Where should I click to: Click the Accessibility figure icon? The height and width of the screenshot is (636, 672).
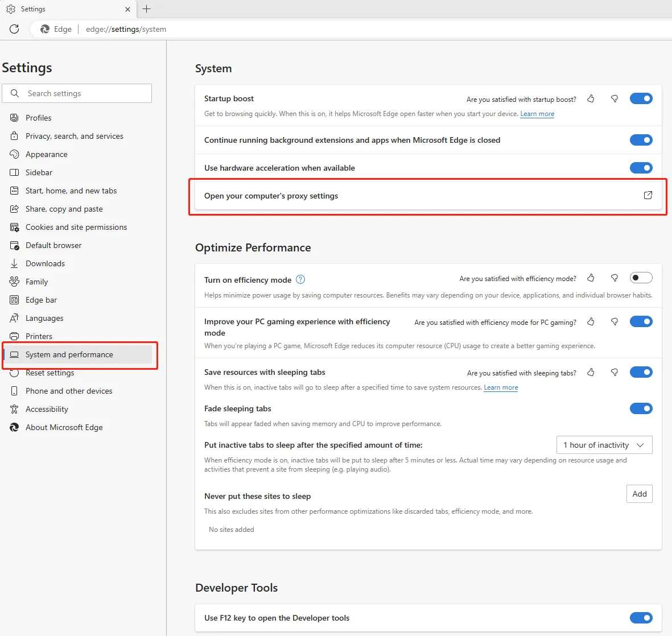click(x=14, y=409)
